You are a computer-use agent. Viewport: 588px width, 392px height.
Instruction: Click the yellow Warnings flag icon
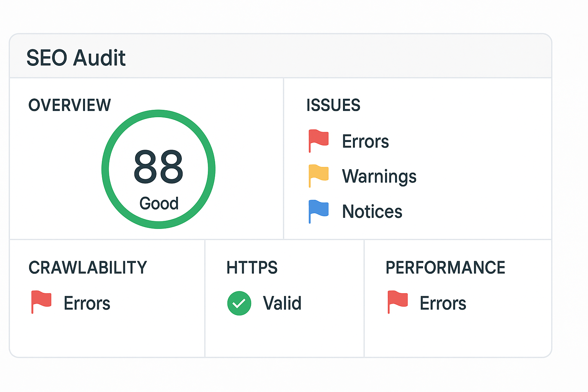pyautogui.click(x=318, y=175)
